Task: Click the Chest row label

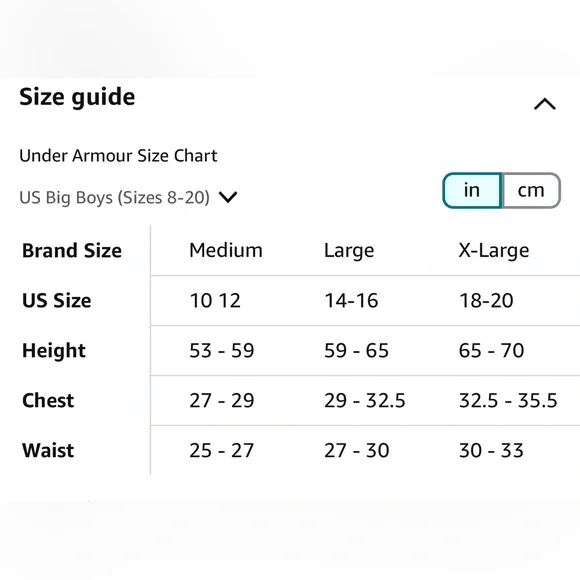Action: (48, 401)
